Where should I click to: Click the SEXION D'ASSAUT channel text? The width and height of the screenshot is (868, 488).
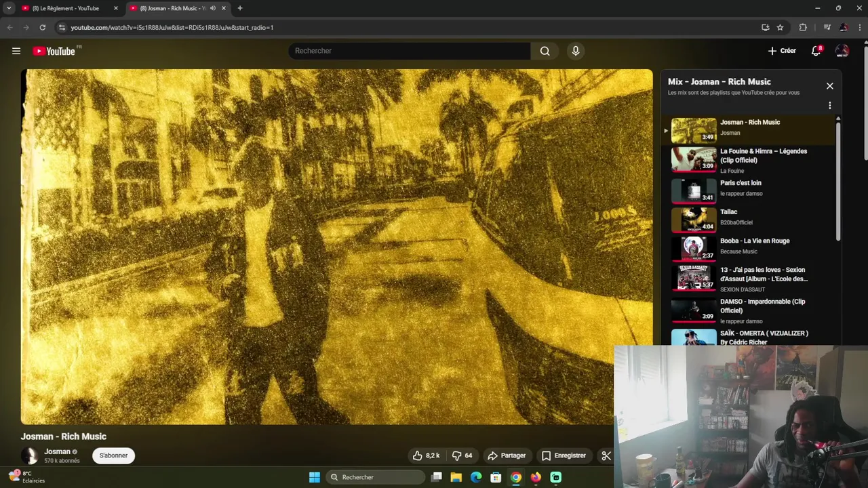(743, 289)
